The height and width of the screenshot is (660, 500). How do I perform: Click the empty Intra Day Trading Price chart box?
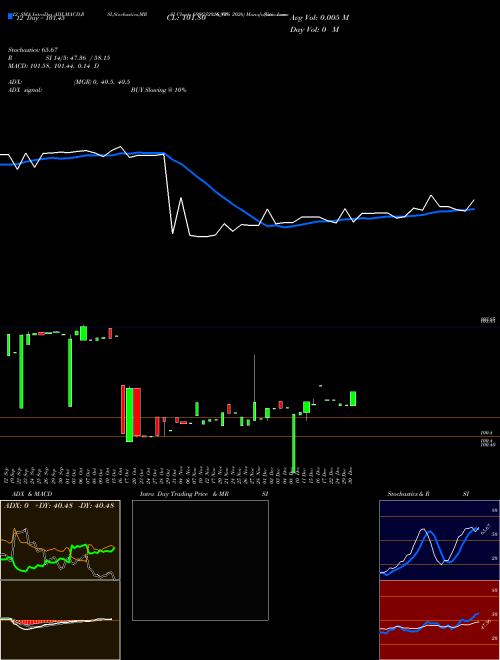[x=200, y=560]
